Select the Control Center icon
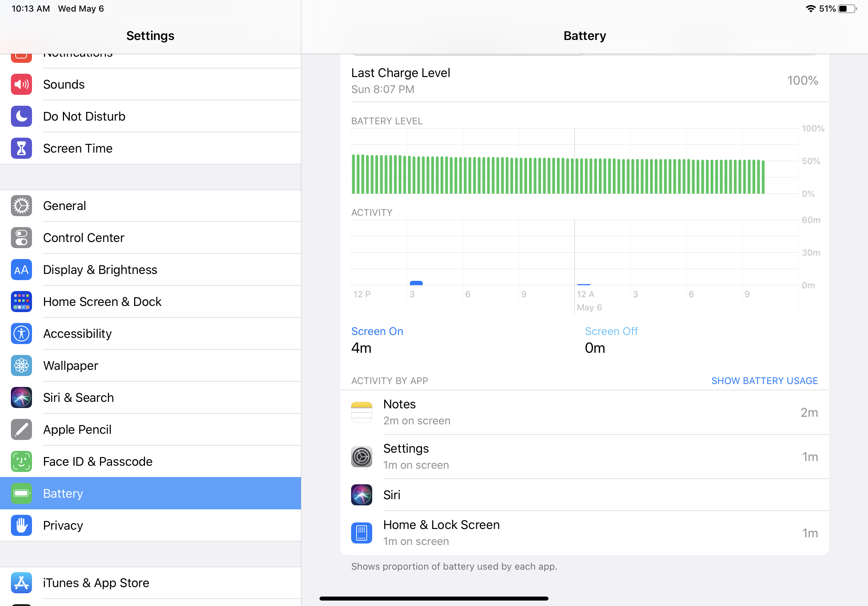 pos(21,238)
